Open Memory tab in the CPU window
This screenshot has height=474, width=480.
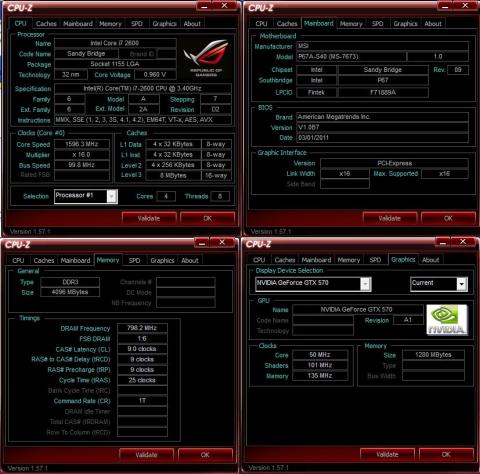click(110, 24)
